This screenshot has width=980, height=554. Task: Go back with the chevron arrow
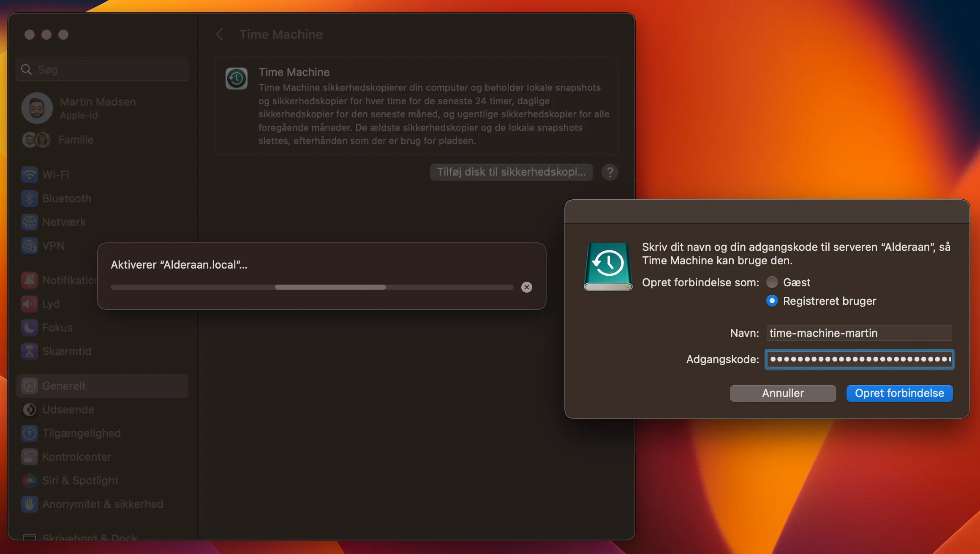219,34
